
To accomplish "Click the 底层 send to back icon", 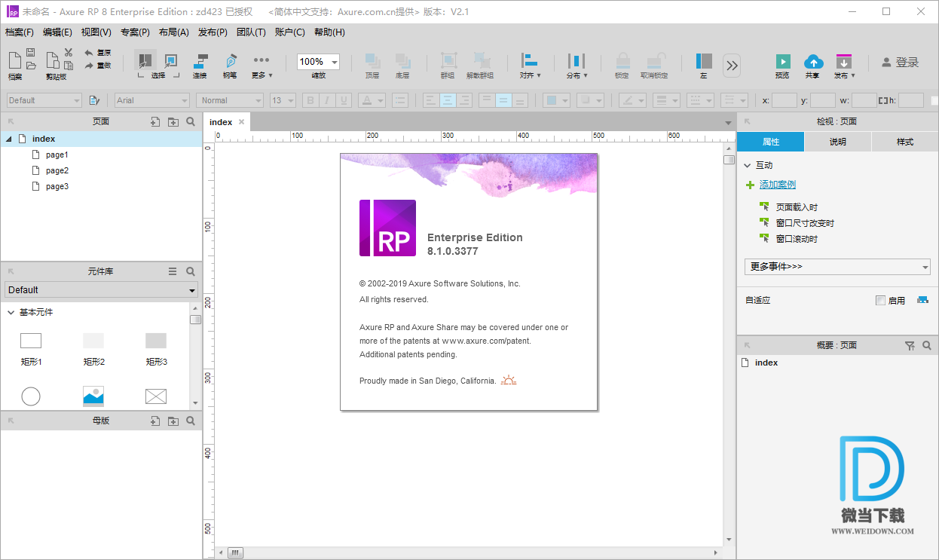I will (x=402, y=62).
